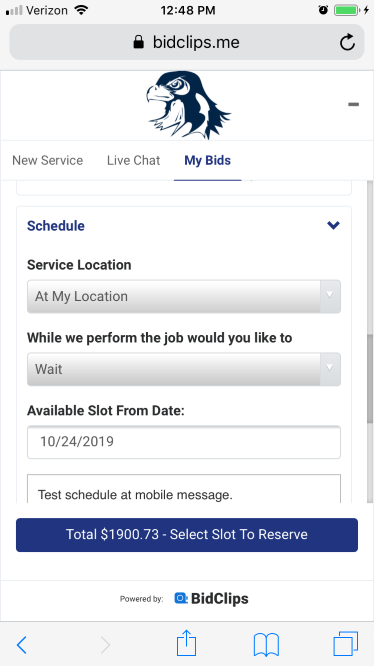Collapse the Schedule section chevron
This screenshot has width=374, height=666.
[333, 225]
